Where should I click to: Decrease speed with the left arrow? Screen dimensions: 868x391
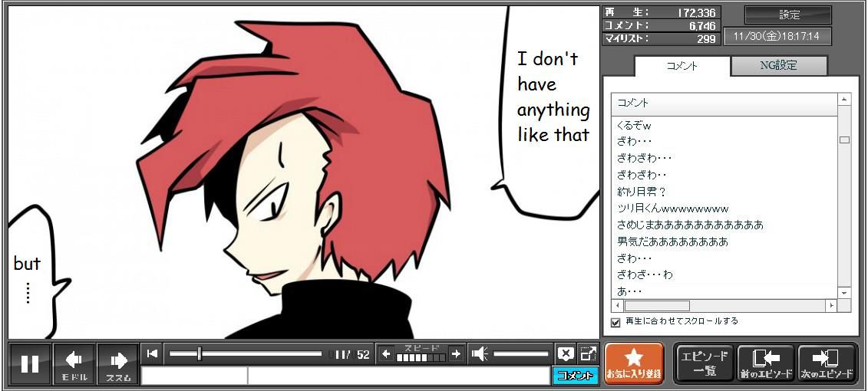click(387, 353)
